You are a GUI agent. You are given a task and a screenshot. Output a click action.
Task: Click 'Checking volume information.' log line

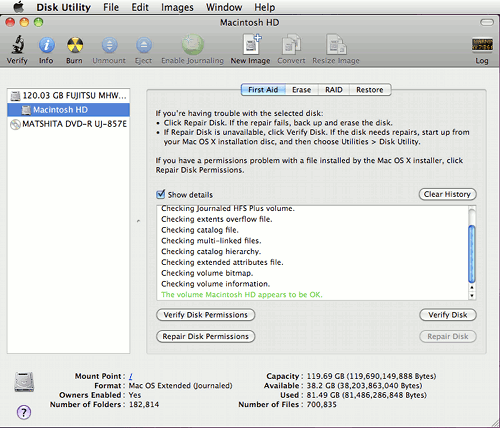215,284
